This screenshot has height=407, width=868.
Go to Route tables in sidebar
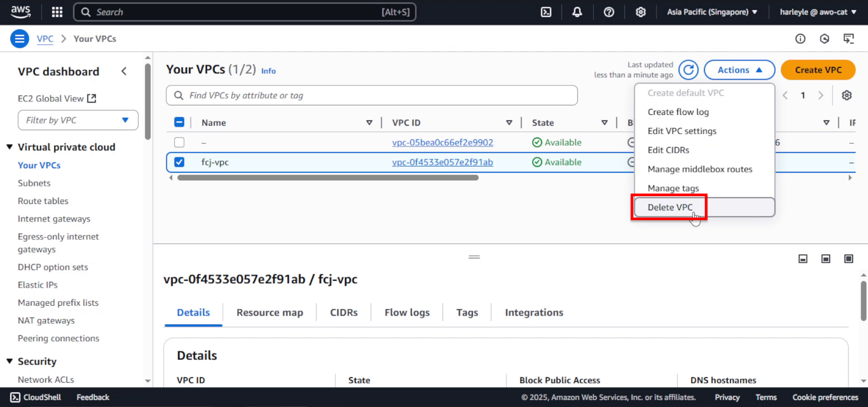(43, 201)
